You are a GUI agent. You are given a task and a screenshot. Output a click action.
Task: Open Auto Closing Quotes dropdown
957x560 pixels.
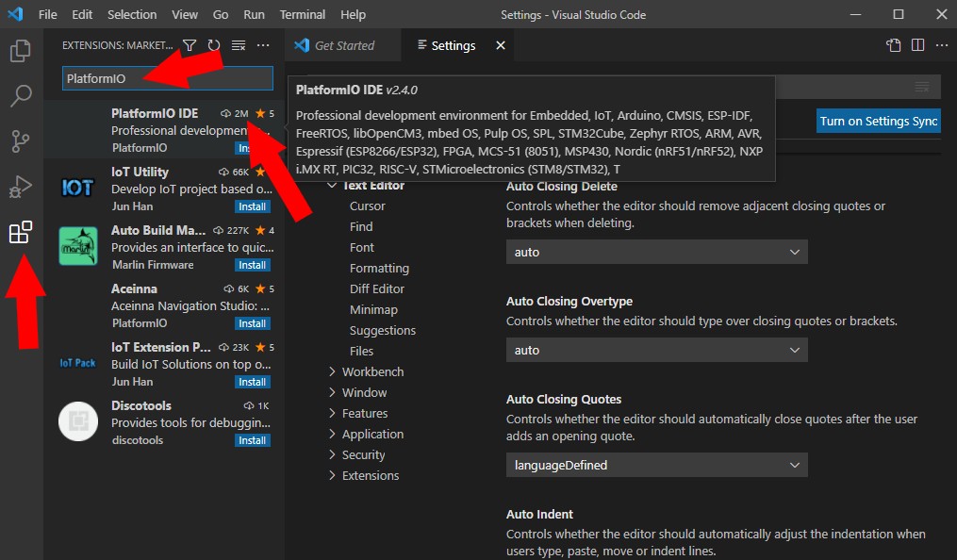(x=657, y=465)
